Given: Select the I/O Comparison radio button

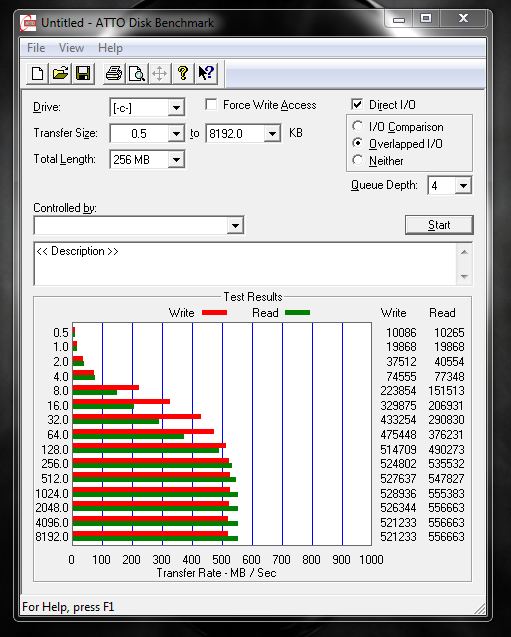Looking at the screenshot, I should click(357, 126).
